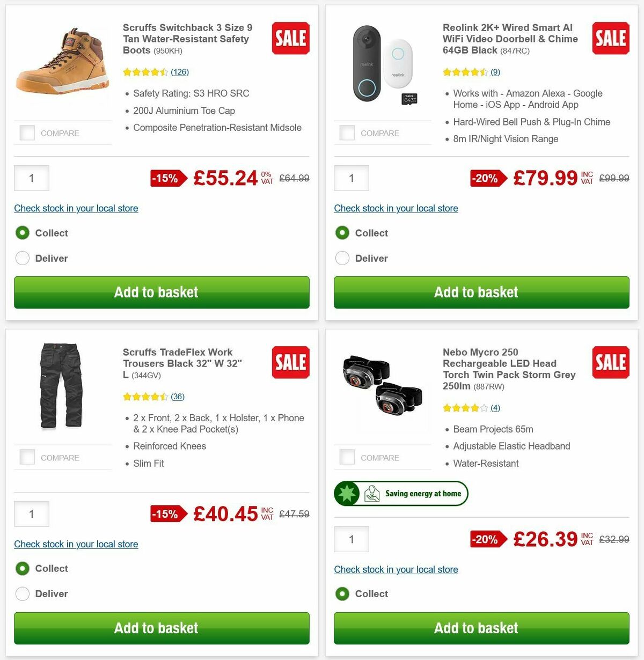Click the green Saving energy star icon
This screenshot has height=660, width=644.
(x=348, y=493)
